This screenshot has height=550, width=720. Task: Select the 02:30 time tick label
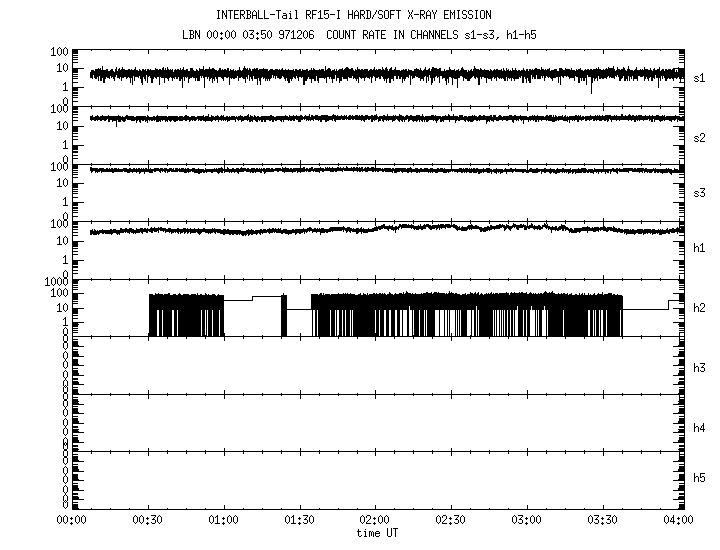pyautogui.click(x=451, y=521)
